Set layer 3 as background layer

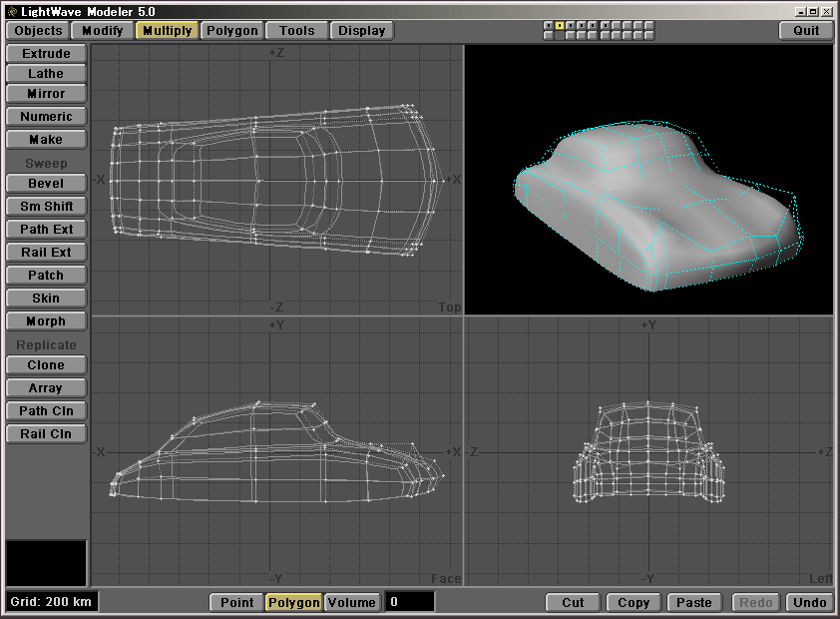(x=571, y=36)
